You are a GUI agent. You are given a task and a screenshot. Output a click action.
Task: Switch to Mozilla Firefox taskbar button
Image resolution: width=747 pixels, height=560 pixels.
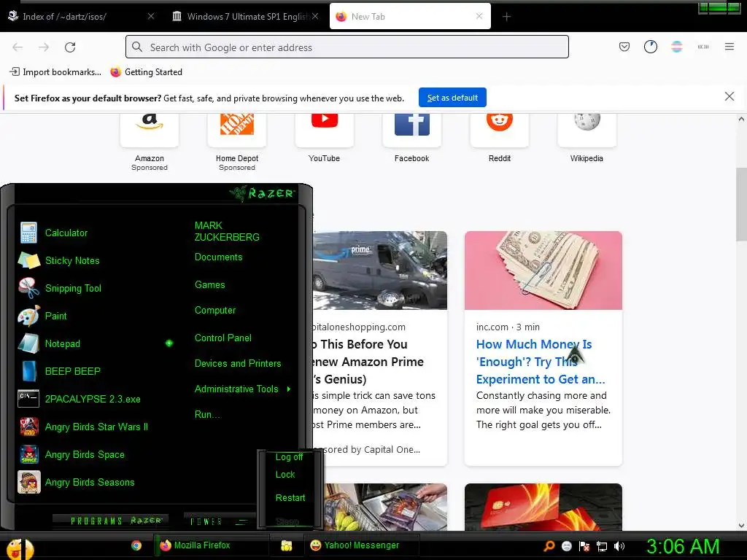212,545
